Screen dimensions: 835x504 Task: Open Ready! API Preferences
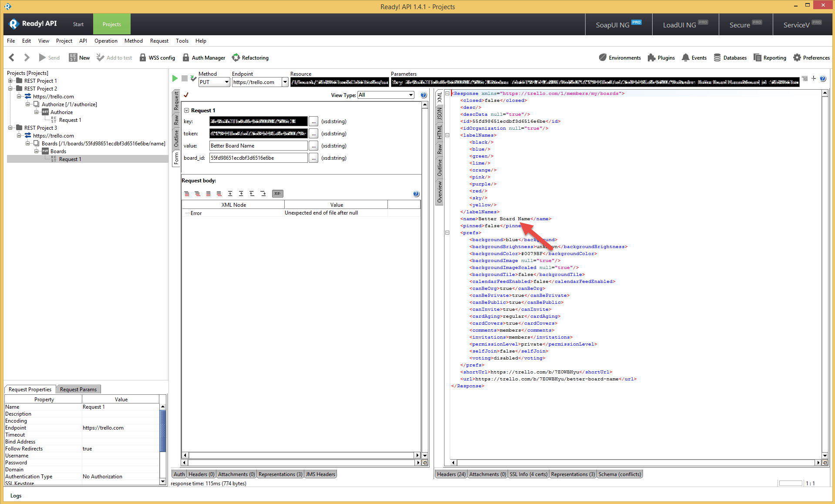pos(811,57)
